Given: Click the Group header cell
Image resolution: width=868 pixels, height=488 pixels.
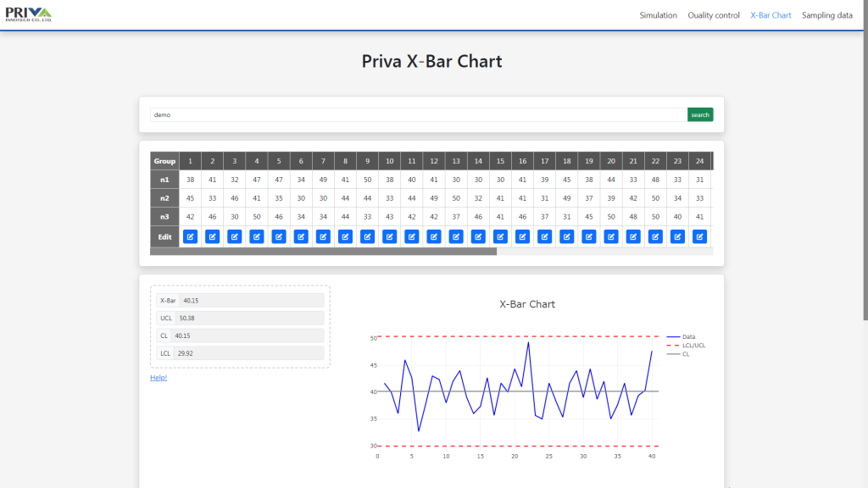Looking at the screenshot, I should 164,161.
